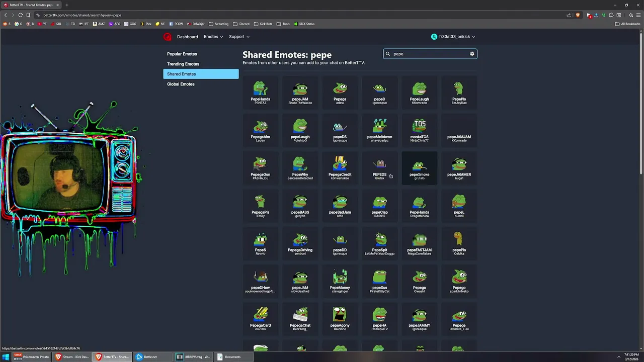Click the bookmark page icon
Viewport: 644px width, 362px height.
coord(28,15)
